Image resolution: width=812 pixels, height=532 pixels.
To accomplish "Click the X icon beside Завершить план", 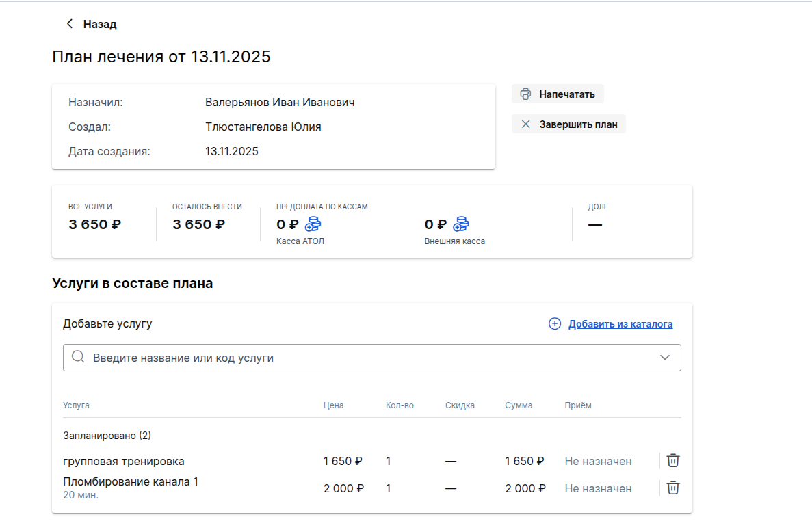I will [x=525, y=124].
